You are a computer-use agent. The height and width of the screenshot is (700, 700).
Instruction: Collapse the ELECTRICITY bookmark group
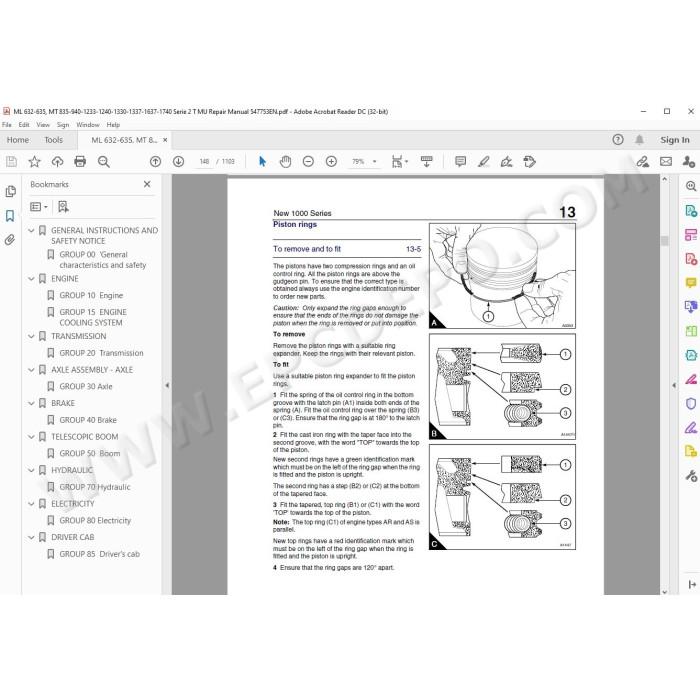pyautogui.click(x=31, y=504)
